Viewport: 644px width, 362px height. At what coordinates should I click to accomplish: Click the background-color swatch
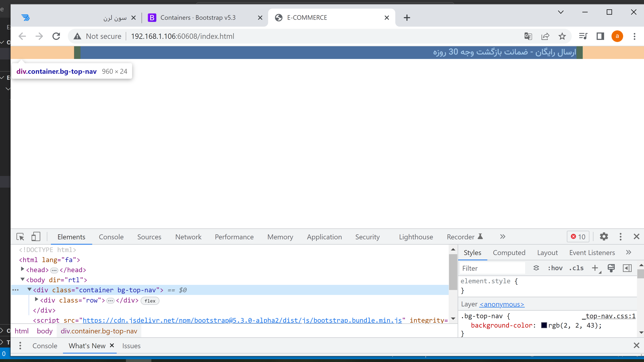click(x=544, y=325)
